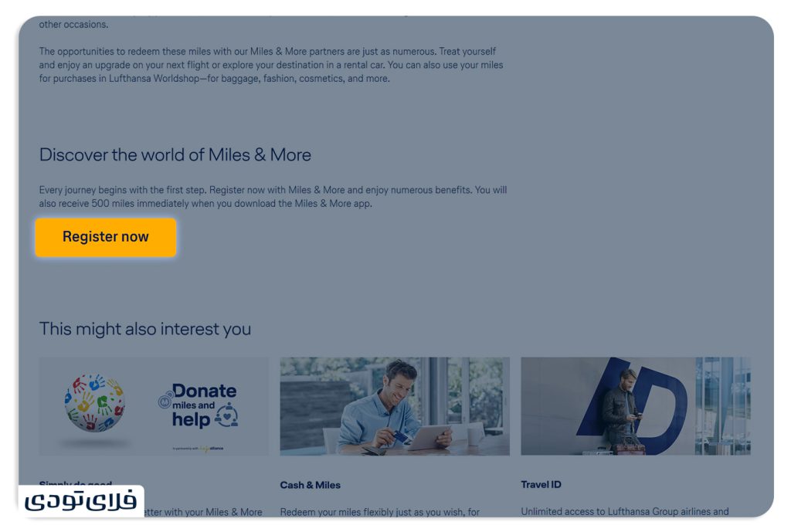
Task: Click the Unlimited access to Lufthansa Group text
Action: coord(624,511)
